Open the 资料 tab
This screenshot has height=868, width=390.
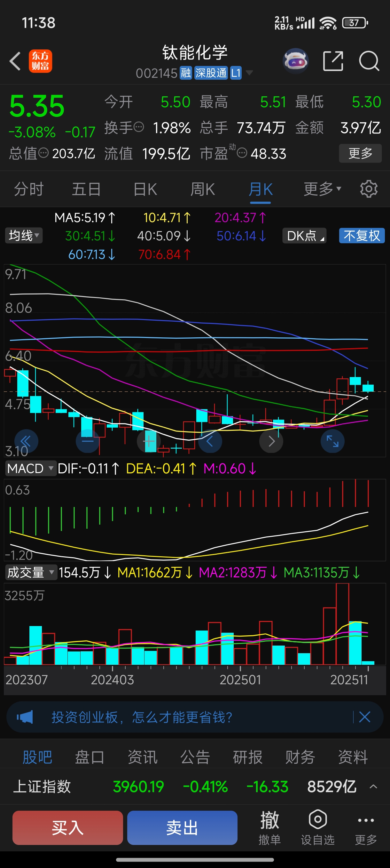[353, 757]
